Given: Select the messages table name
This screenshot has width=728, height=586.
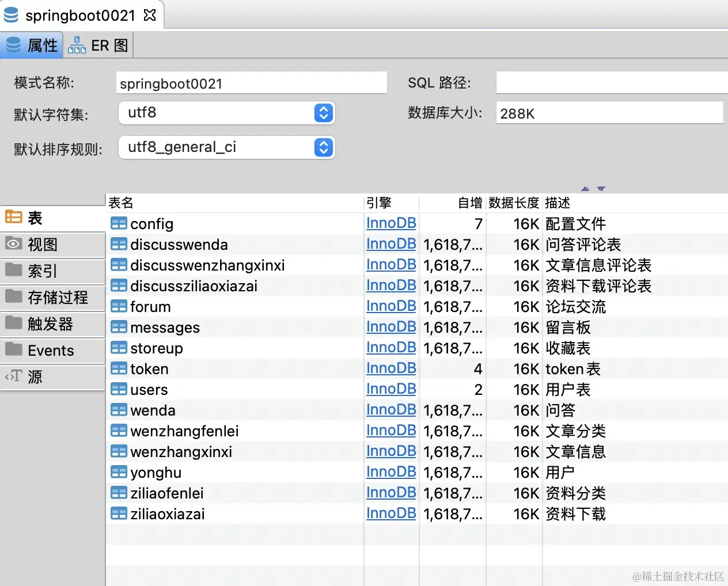Looking at the screenshot, I should click(165, 328).
